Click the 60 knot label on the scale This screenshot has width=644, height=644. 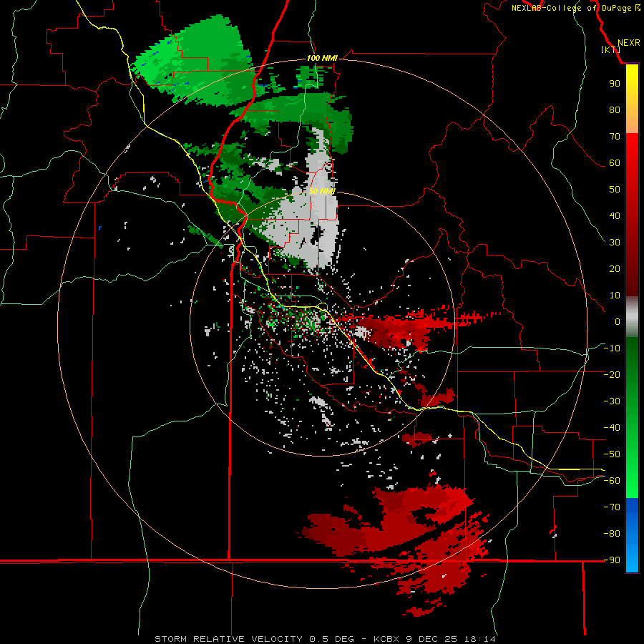click(615, 162)
